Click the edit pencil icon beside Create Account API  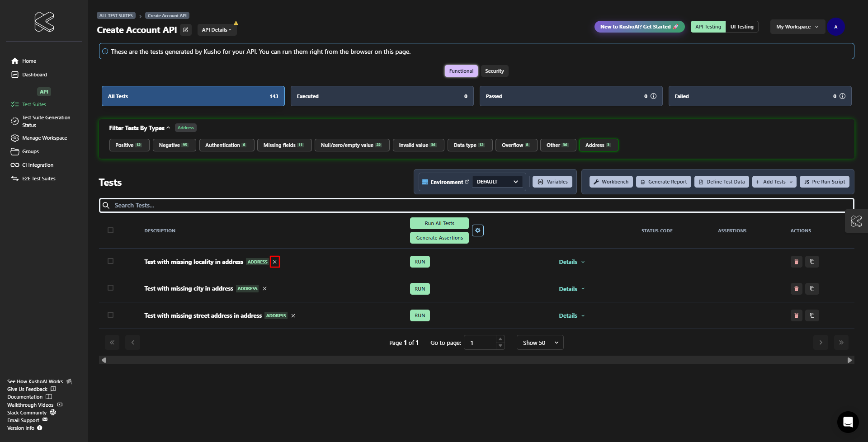pyautogui.click(x=185, y=30)
